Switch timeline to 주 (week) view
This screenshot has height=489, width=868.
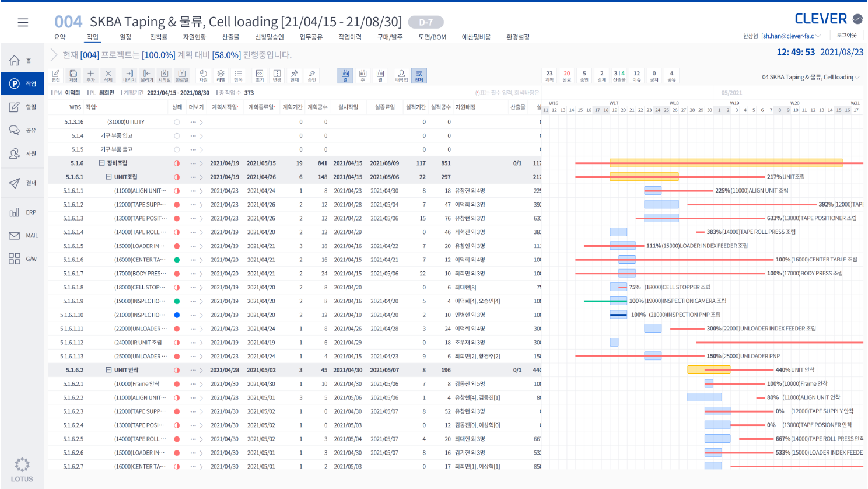point(363,76)
